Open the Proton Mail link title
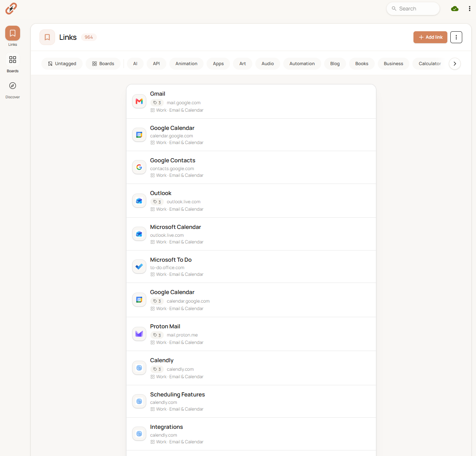 coord(165,326)
